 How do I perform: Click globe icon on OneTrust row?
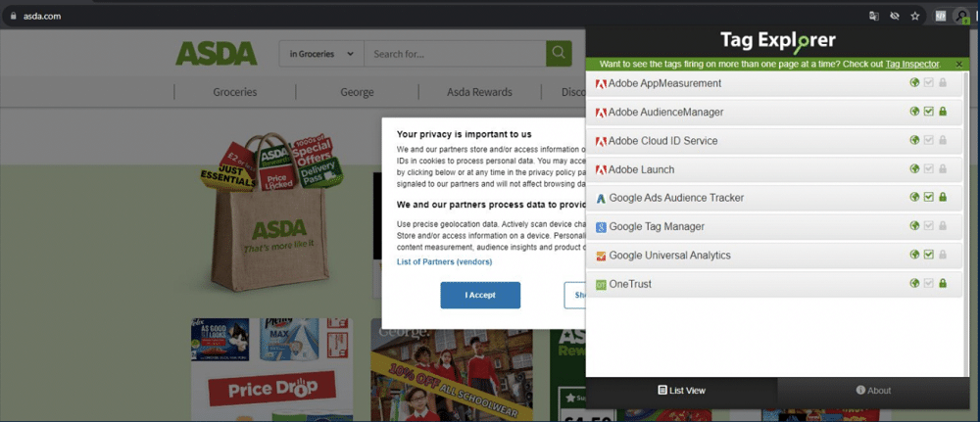click(914, 283)
